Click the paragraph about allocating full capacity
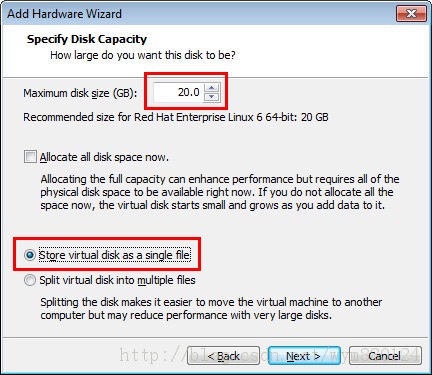 coord(220,192)
